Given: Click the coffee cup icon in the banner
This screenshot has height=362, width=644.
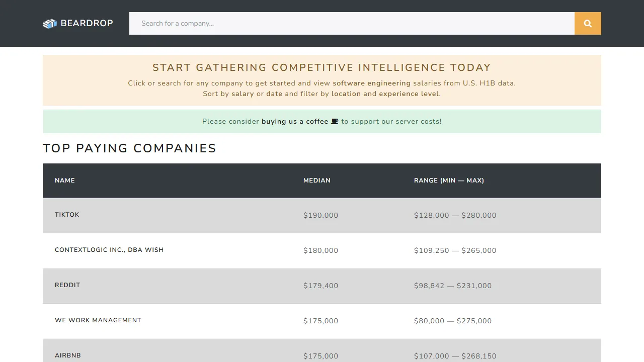Looking at the screenshot, I should [x=334, y=121].
